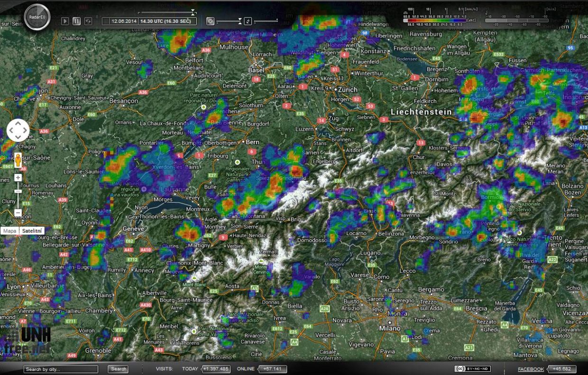Zoom out with the minus button
Screen dimensions: 588x375
18,213
